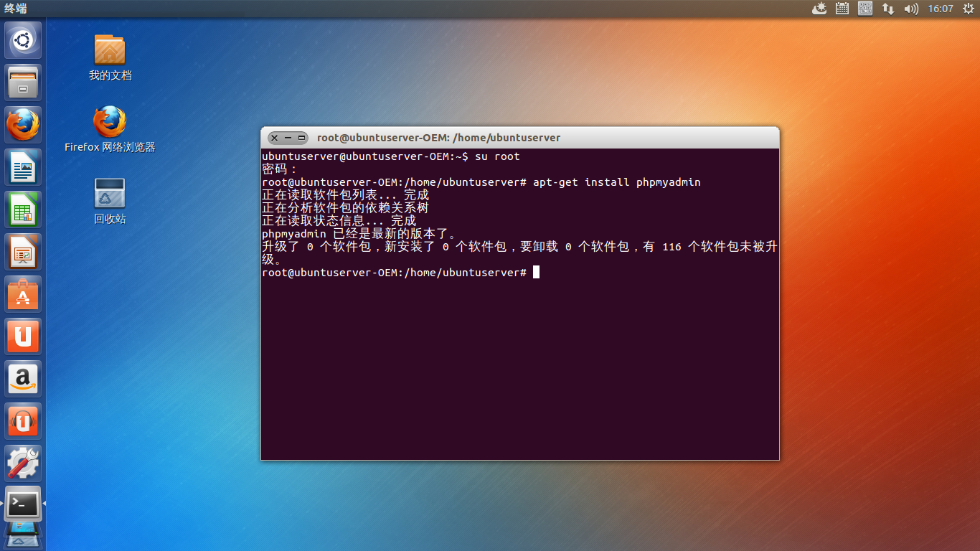
Task: Open the 我的文档 desktop folder
Action: point(110,57)
